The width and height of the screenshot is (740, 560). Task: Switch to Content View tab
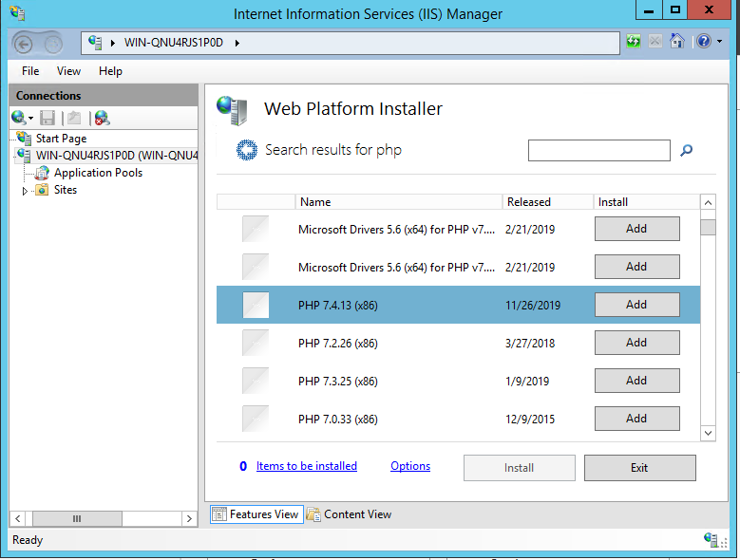[350, 514]
